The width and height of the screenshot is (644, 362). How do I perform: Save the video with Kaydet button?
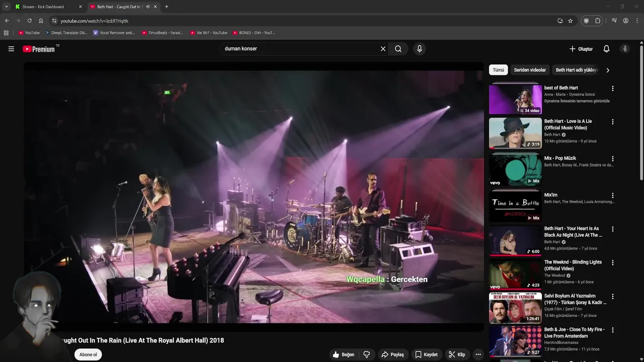tap(426, 354)
